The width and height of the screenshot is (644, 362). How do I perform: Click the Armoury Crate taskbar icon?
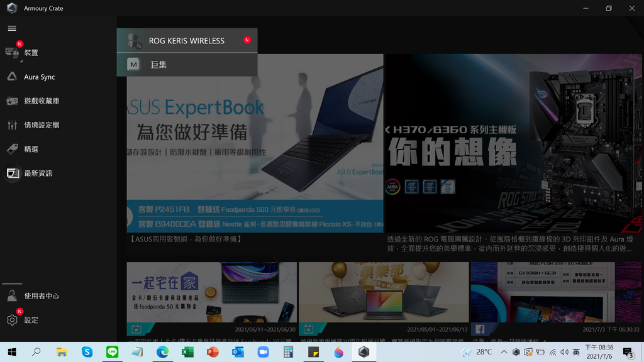tap(364, 352)
